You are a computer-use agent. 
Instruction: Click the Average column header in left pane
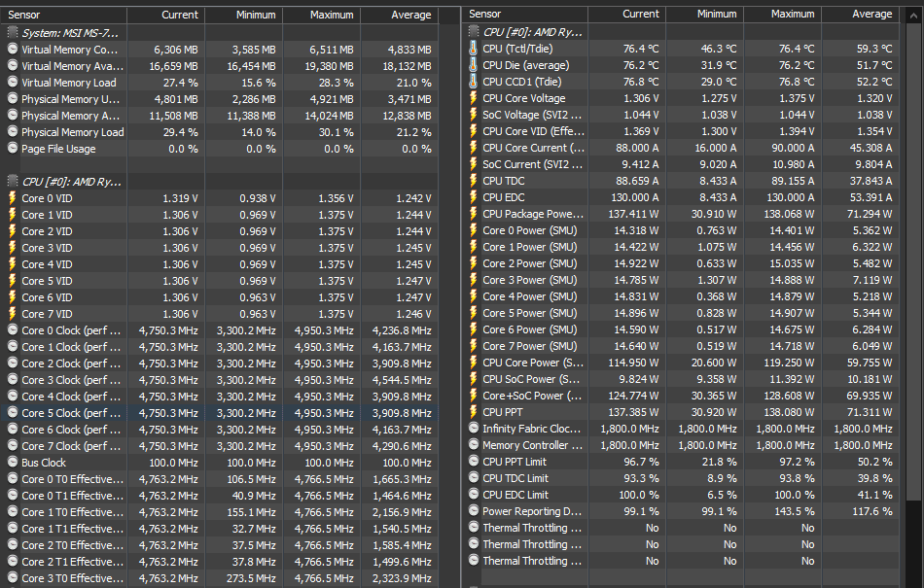[x=410, y=16]
